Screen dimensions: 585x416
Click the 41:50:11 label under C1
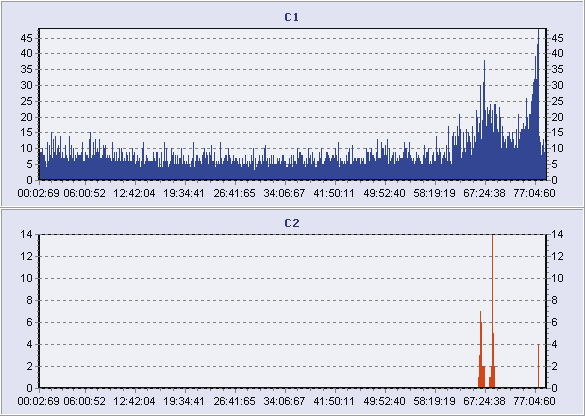coord(334,193)
